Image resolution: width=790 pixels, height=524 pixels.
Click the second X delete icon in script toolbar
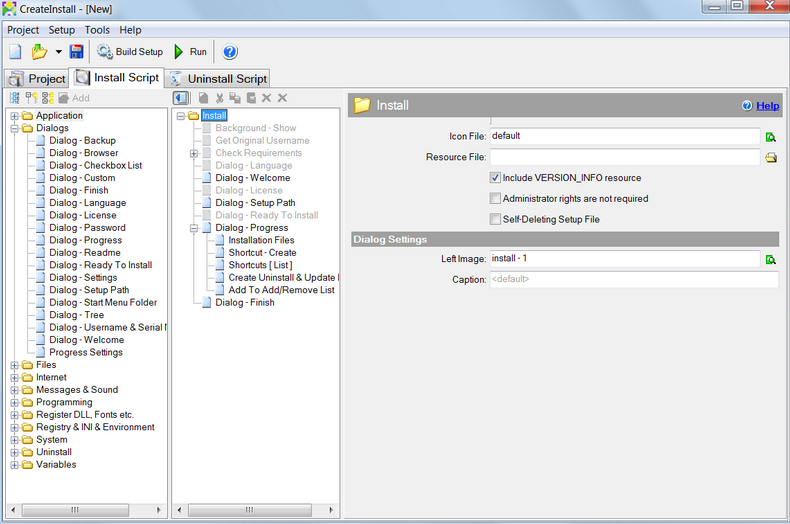click(282, 98)
